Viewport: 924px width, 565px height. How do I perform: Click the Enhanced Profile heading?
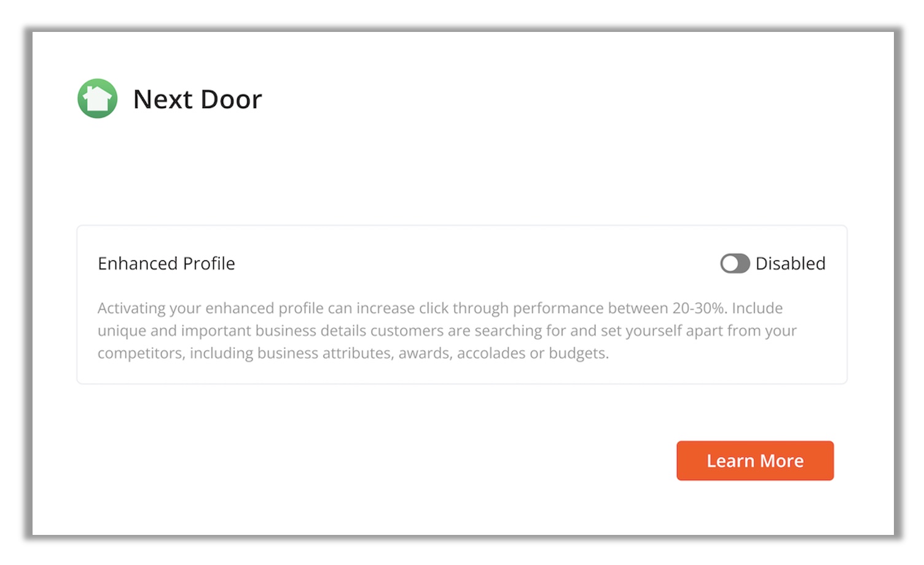click(166, 263)
